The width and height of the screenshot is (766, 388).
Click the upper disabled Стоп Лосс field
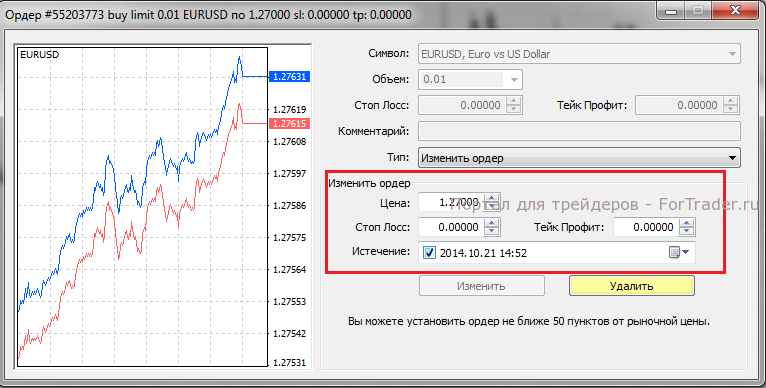(462, 105)
